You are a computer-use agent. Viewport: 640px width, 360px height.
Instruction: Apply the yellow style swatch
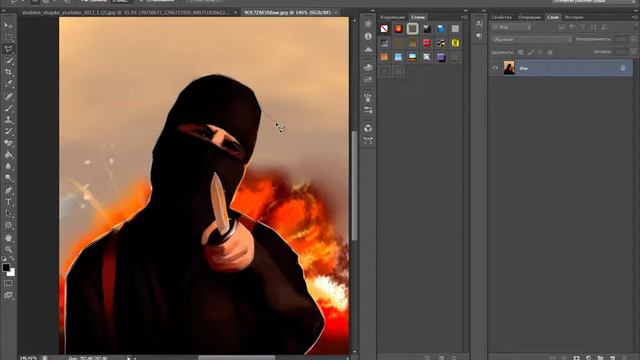tap(455, 43)
